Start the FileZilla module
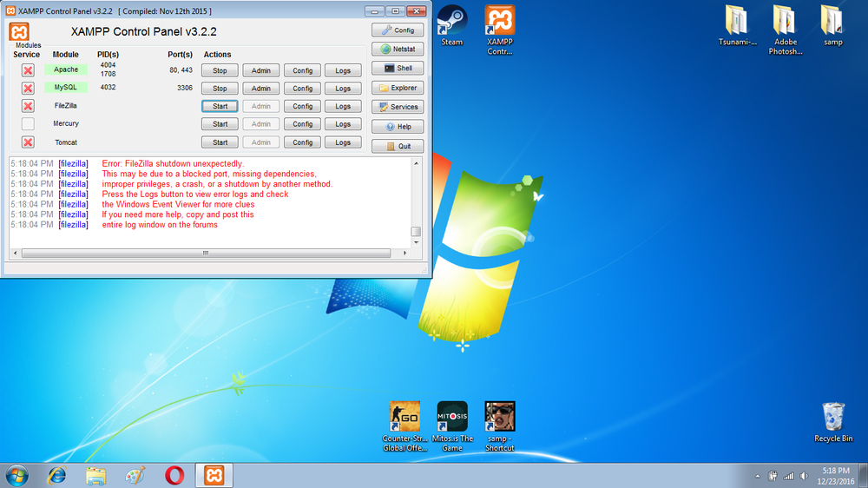Screen dimensions: 868x488 click(x=220, y=106)
